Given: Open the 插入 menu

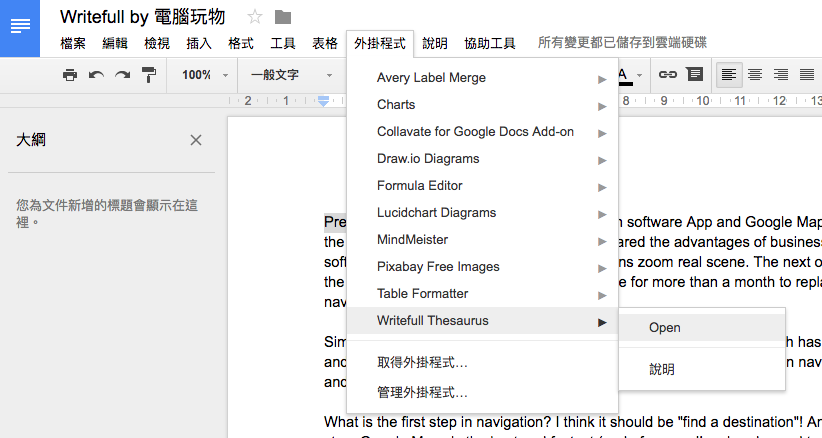Looking at the screenshot, I should tap(199, 43).
